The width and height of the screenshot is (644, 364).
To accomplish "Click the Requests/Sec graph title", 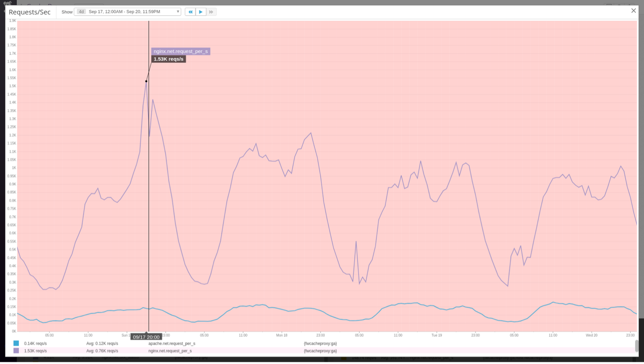I will (x=30, y=12).
